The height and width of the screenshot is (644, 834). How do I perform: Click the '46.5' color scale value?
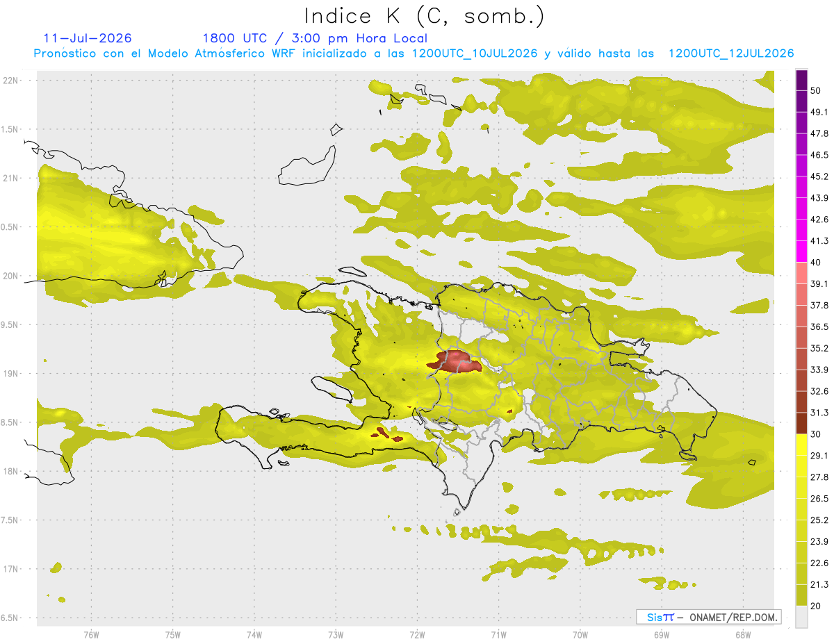(819, 155)
